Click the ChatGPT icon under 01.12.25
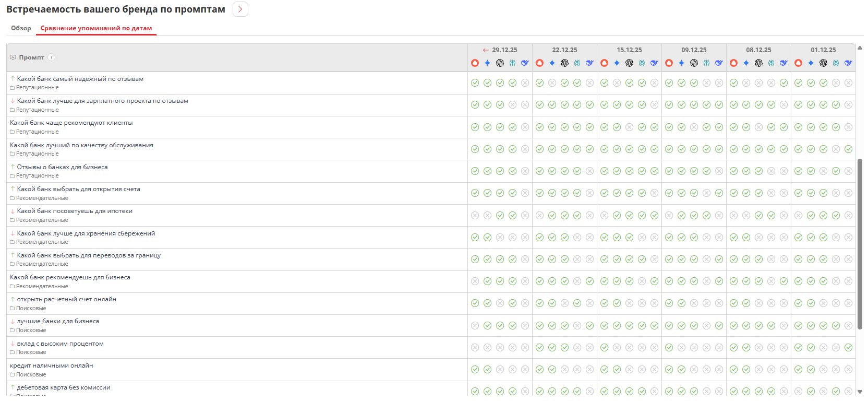 pos(823,63)
